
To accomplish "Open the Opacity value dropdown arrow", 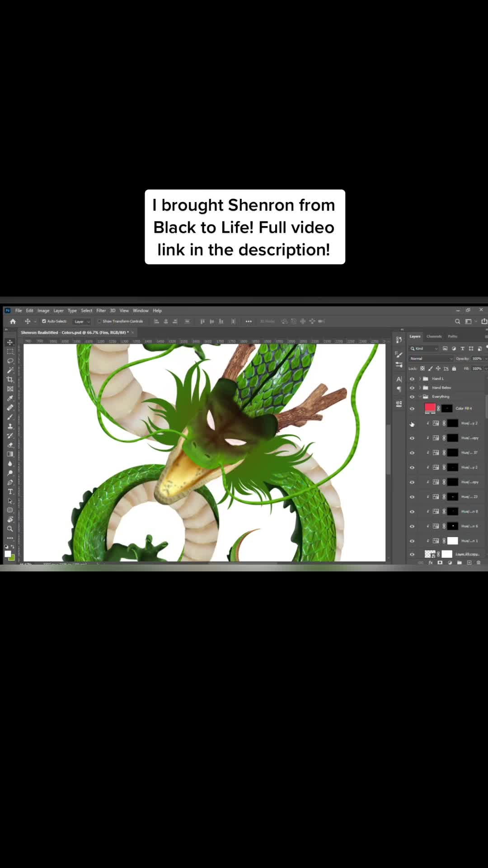I will click(x=486, y=359).
